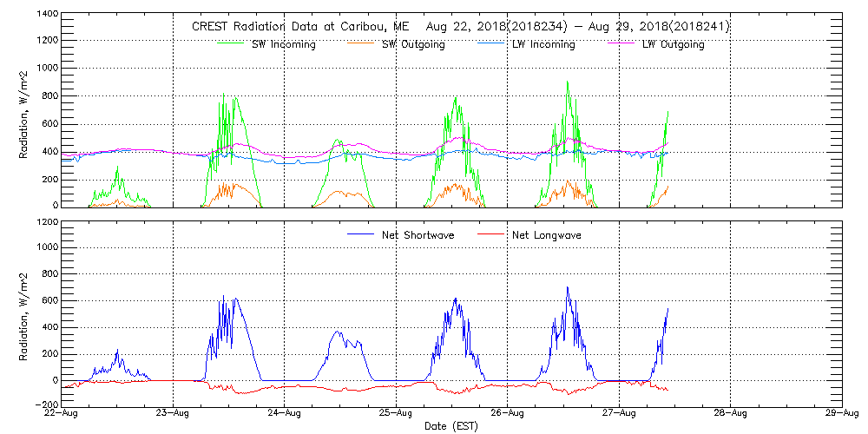Click the blue Net Shortwave legend line
Screen dimensions: 868x434
click(x=363, y=234)
